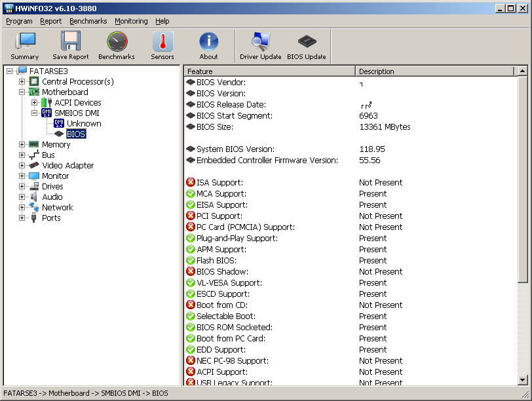Select the EDD Support row
Viewport: 532px width, 401px height.
[351, 349]
